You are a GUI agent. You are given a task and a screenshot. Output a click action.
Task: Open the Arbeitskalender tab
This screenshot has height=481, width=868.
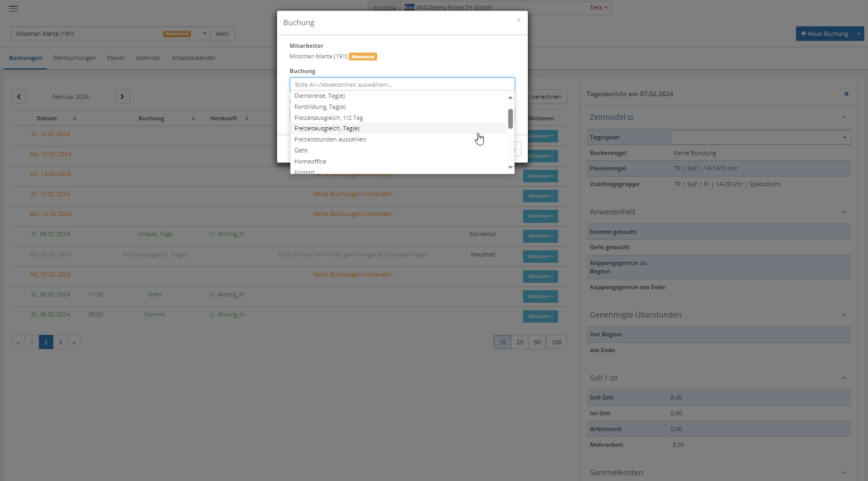click(x=194, y=58)
